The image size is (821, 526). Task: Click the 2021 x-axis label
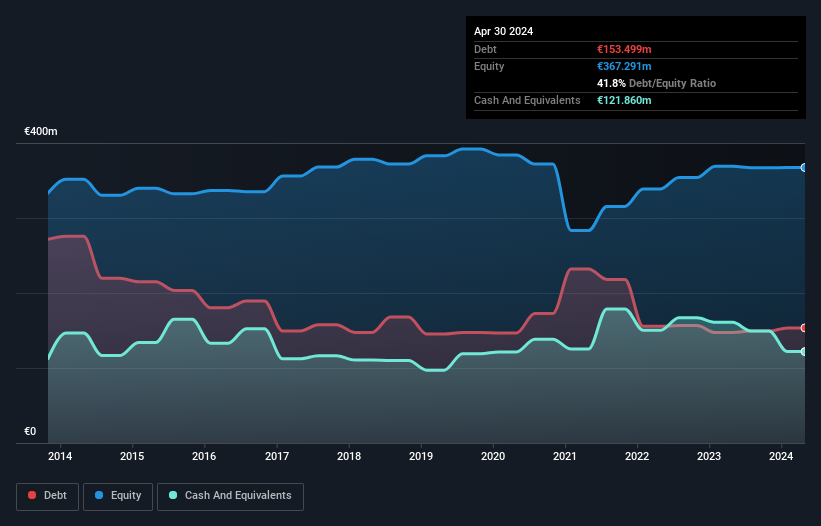(x=565, y=456)
